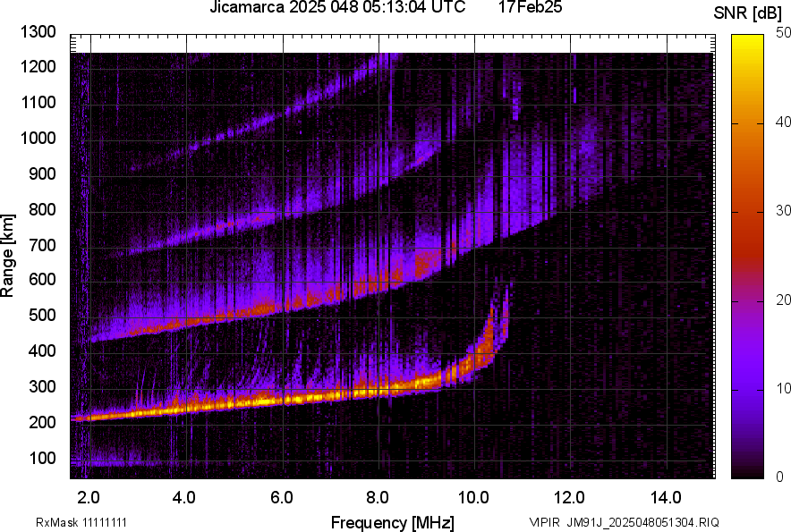Click the 1300 km range tick label

point(37,33)
